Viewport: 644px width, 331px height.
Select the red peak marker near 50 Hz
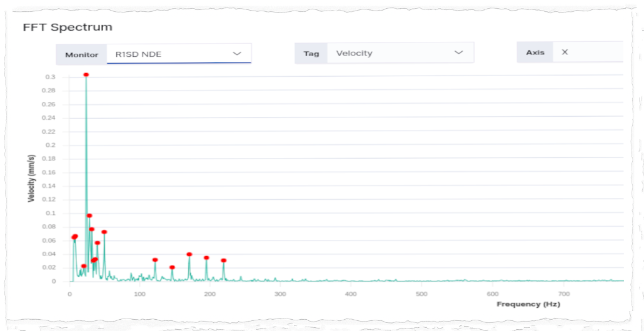coord(104,232)
